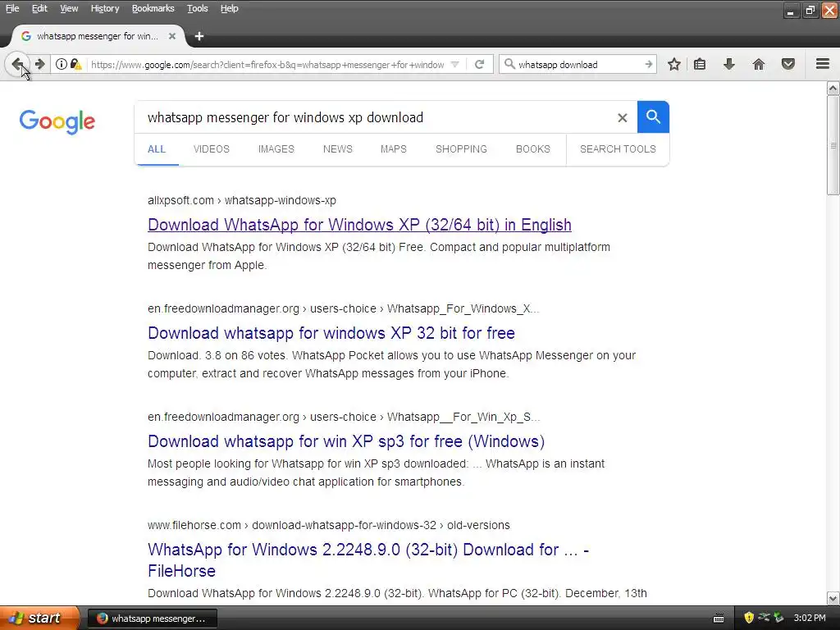The width and height of the screenshot is (840, 630).
Task: Click the on-screen keyboard tray icon
Action: pos(719,619)
